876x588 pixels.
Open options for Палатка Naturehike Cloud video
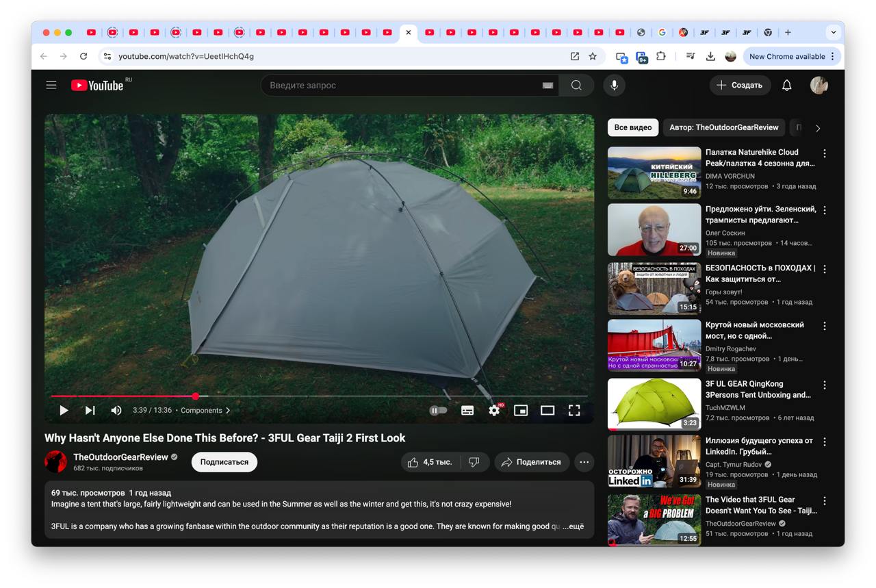point(825,153)
